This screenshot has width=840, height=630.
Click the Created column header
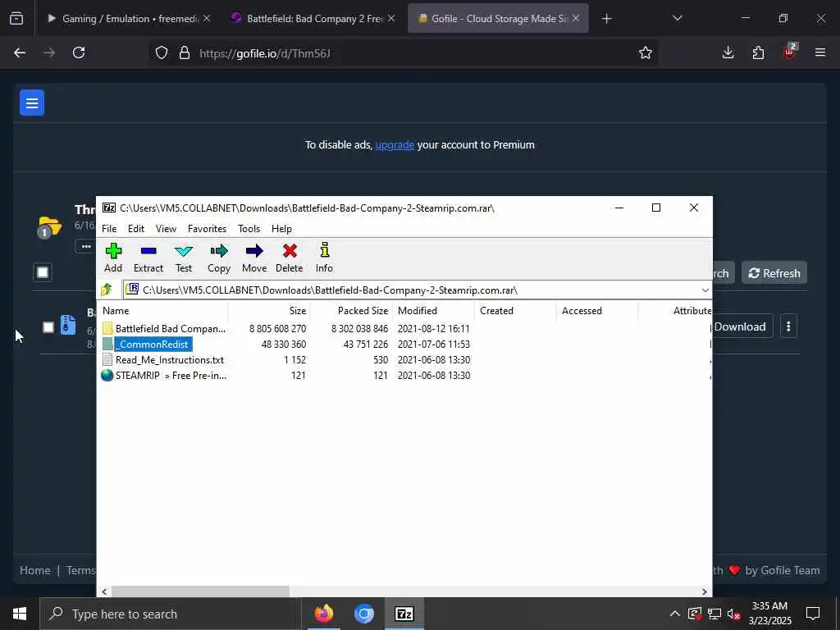point(515,311)
